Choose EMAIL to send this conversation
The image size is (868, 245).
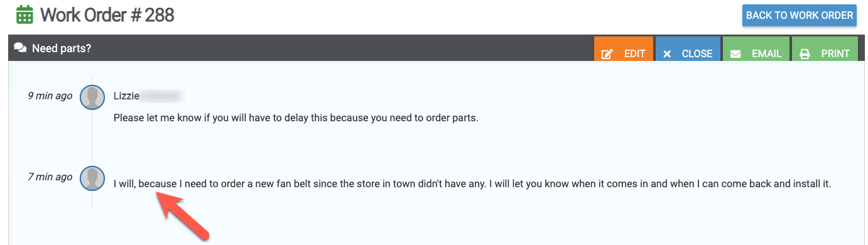click(x=766, y=54)
